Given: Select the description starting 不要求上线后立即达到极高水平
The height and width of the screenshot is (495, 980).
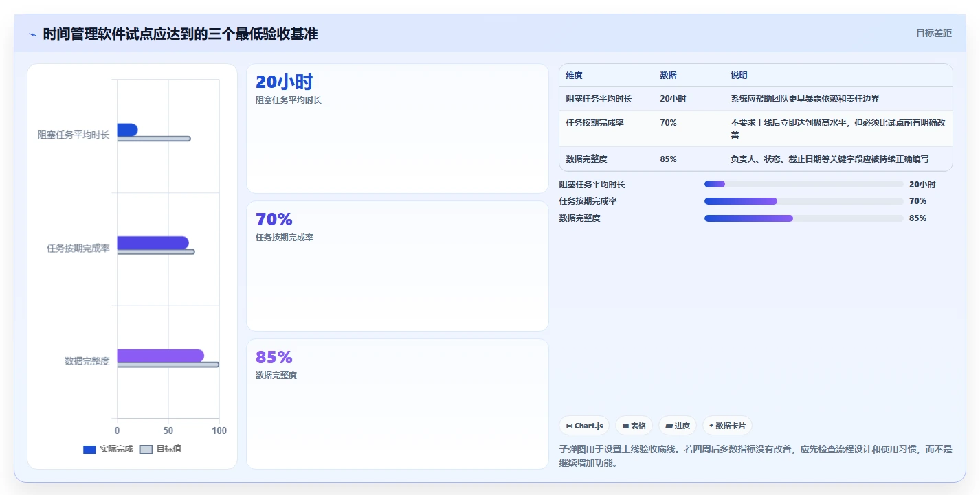Looking at the screenshot, I should (838, 129).
